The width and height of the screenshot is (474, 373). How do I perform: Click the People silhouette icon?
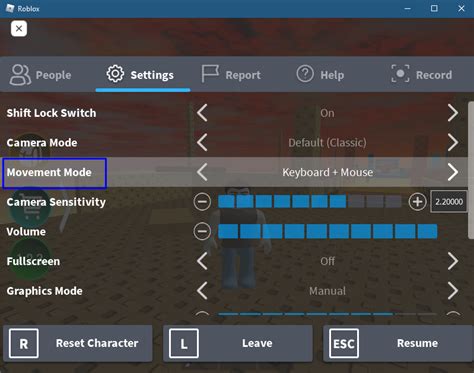click(20, 75)
